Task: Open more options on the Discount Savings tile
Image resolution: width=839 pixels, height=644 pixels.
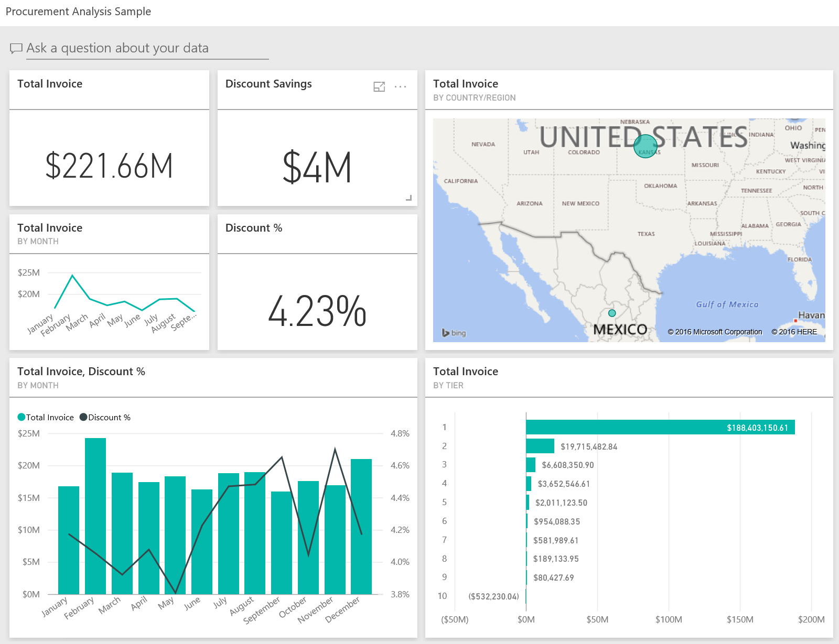Action: coord(401,86)
